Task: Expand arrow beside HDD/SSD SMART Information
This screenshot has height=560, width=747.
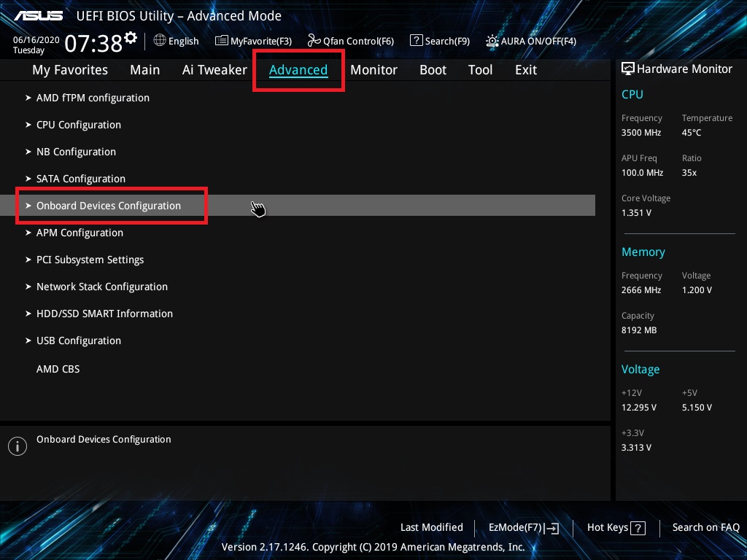Action: click(x=28, y=314)
